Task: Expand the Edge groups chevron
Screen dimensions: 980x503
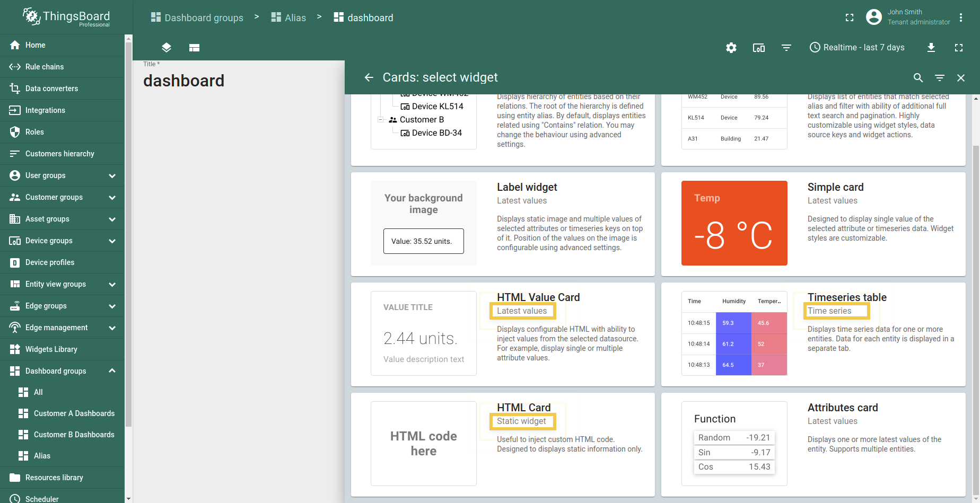Action: [112, 306]
